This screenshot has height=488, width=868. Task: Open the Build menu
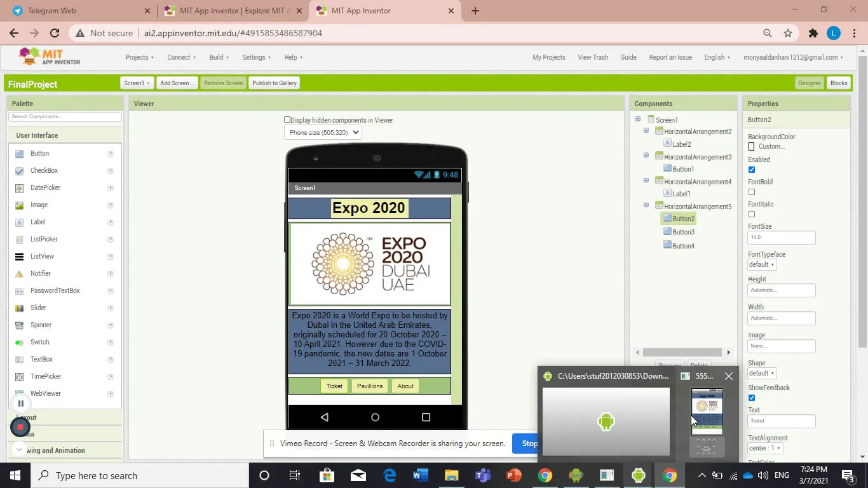coord(219,57)
